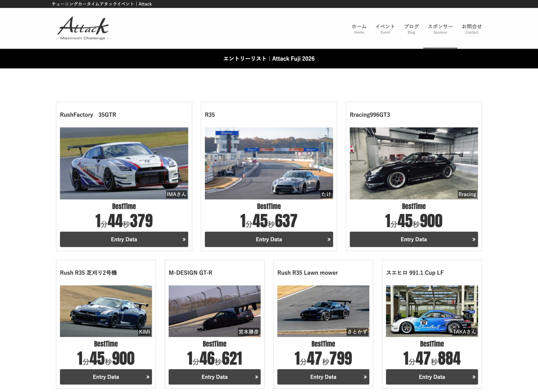Open the お問合せ Contact page

tap(472, 29)
